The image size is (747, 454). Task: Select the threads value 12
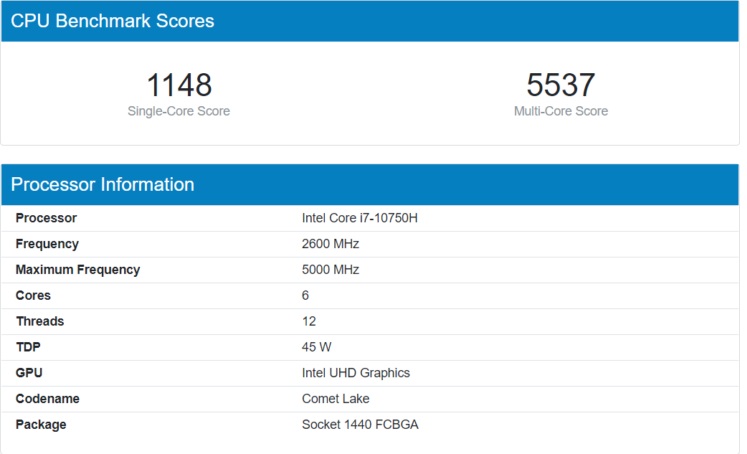pyautogui.click(x=309, y=321)
